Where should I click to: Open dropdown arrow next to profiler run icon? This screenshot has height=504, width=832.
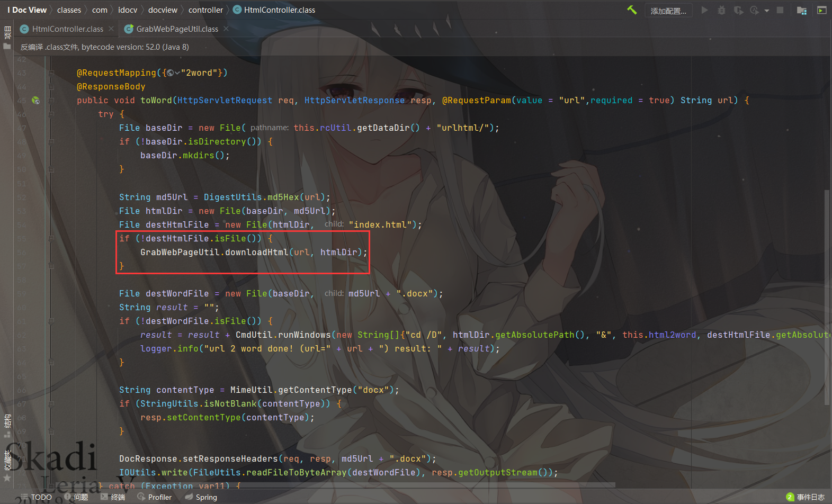766,11
